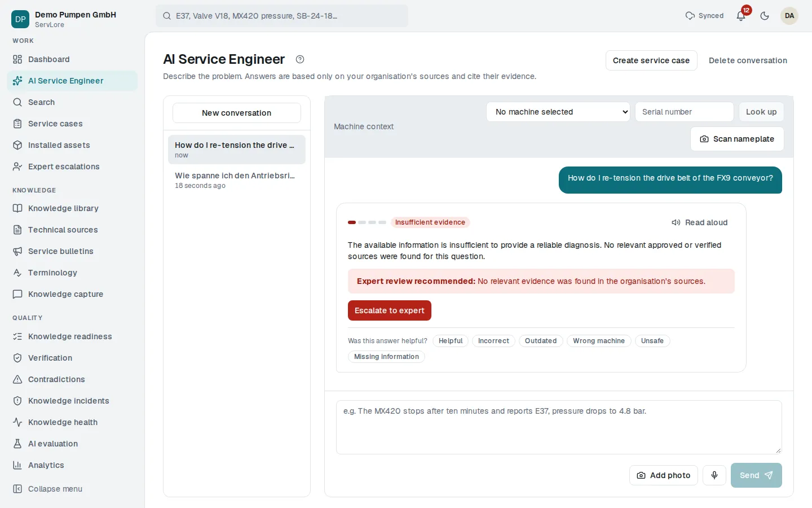Mark answer as Incorrect
This screenshot has height=508, width=812.
tap(493, 341)
